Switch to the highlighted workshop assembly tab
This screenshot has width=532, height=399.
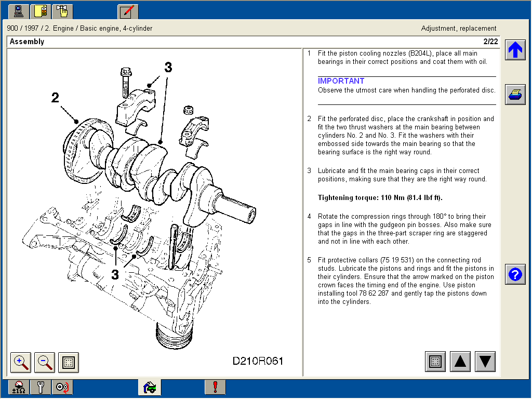pos(149,387)
